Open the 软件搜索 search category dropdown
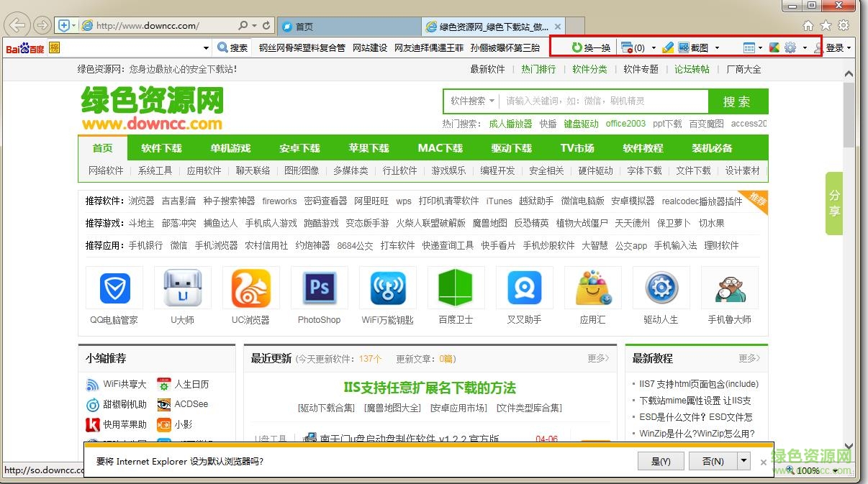868x484 pixels. pos(471,100)
